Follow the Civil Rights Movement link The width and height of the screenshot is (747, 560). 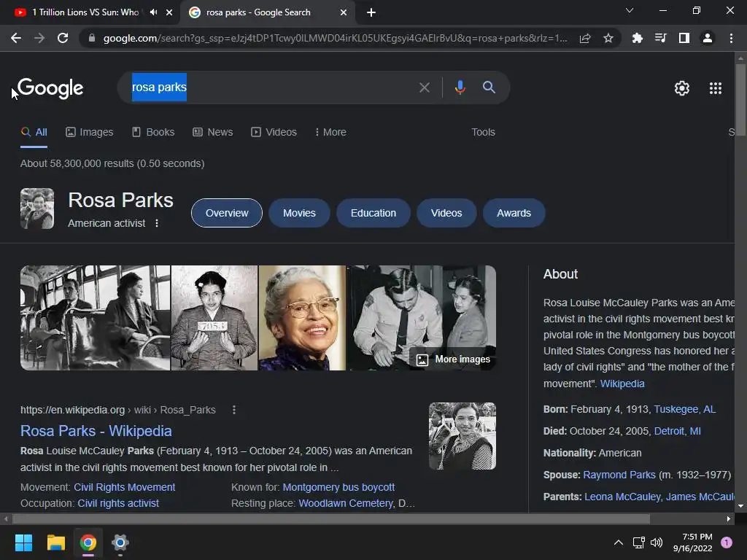click(x=124, y=487)
